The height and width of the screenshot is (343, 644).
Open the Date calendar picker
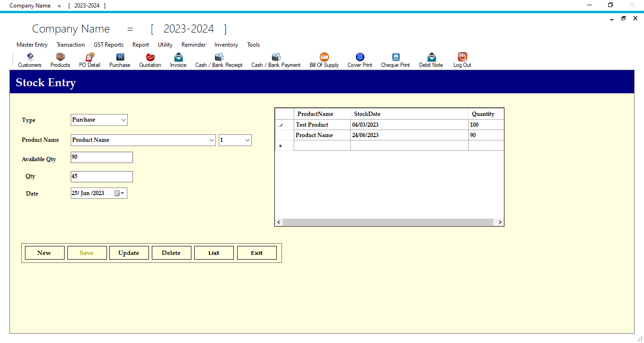[x=121, y=193]
